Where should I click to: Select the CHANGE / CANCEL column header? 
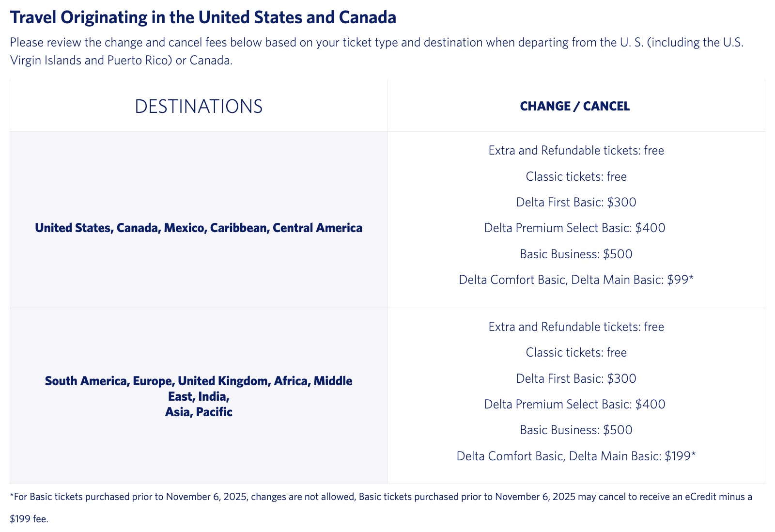tap(575, 106)
